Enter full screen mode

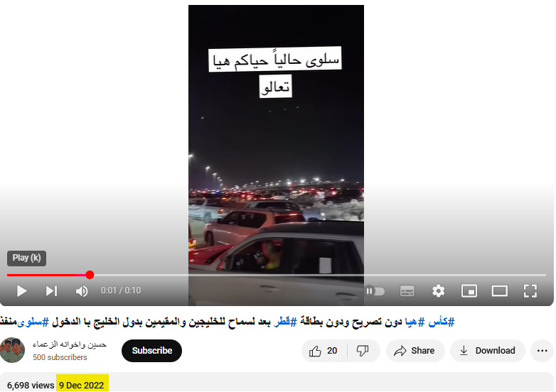(x=530, y=291)
